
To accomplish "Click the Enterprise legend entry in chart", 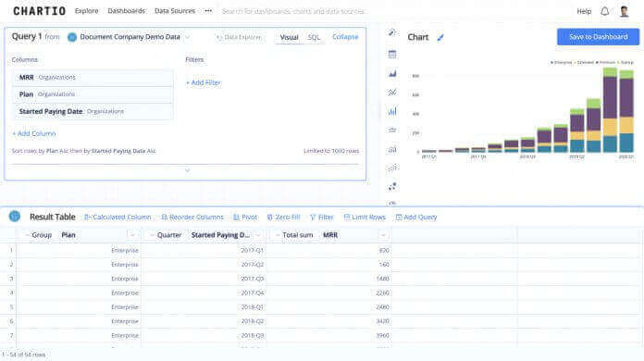I will (x=562, y=62).
